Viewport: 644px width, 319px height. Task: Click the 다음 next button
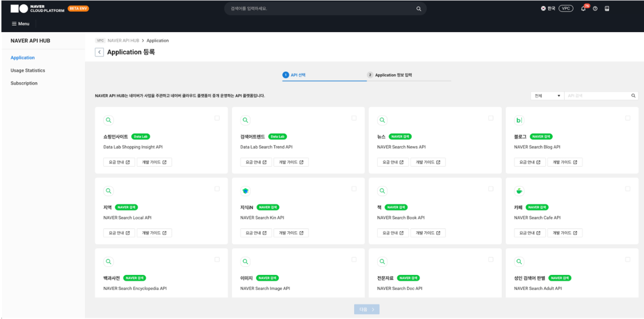tap(367, 309)
